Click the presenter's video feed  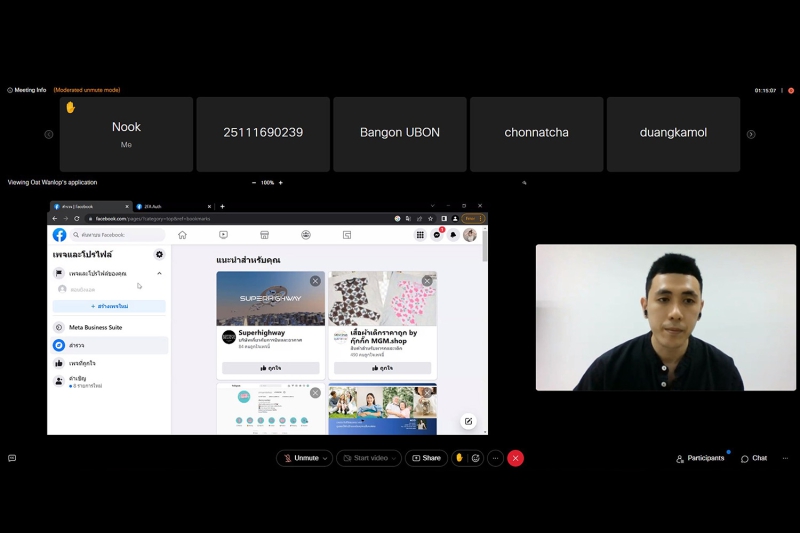coord(665,317)
